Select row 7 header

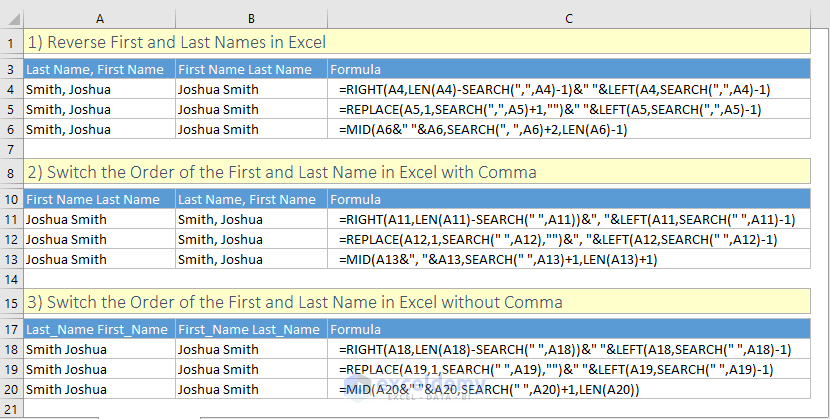coord(11,149)
